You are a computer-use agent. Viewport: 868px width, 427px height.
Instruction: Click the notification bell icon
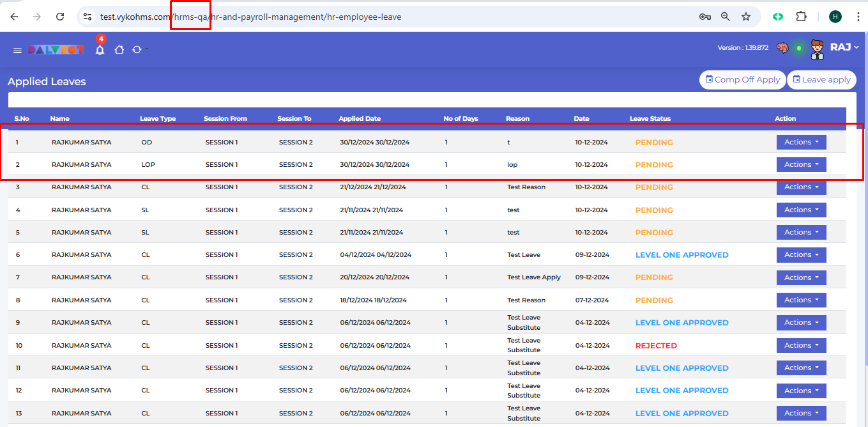tap(100, 50)
